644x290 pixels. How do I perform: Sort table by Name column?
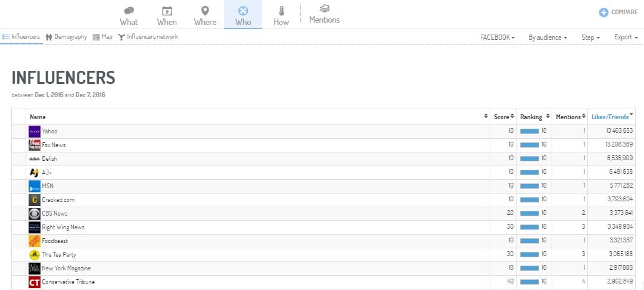coord(258,117)
